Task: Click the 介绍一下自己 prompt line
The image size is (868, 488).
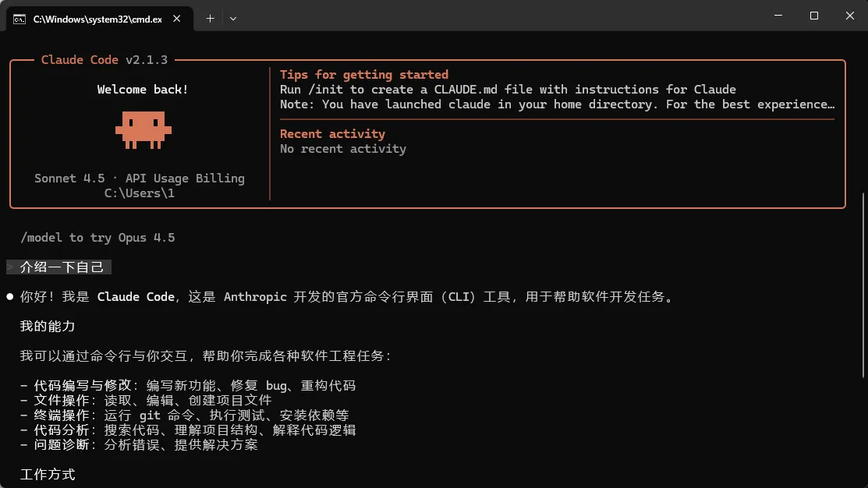Action: (x=58, y=267)
